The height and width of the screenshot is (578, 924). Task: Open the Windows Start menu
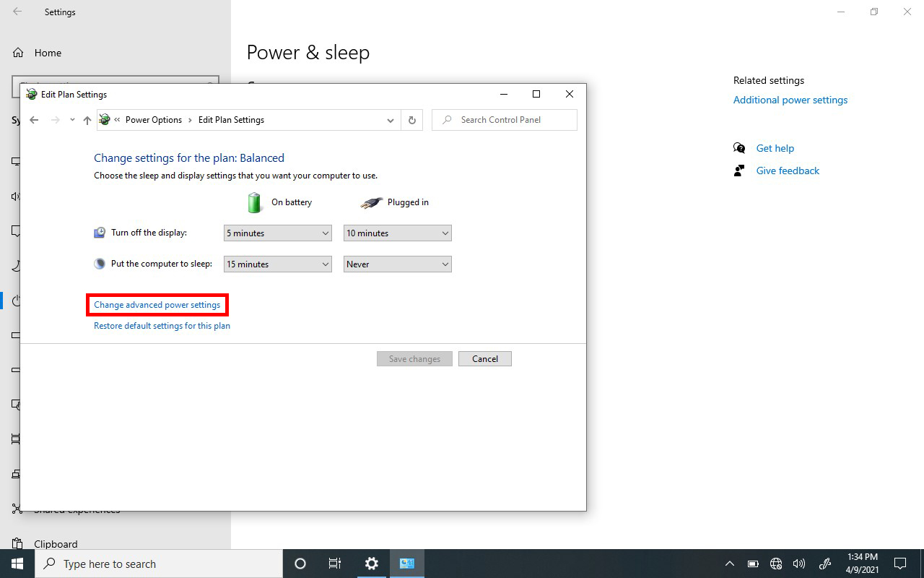point(17,564)
